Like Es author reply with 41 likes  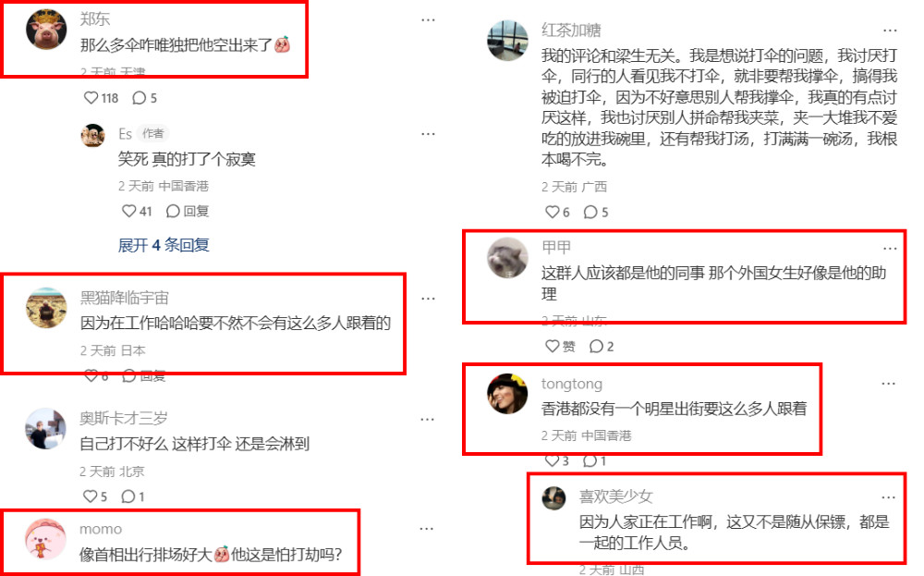pyautogui.click(x=137, y=211)
